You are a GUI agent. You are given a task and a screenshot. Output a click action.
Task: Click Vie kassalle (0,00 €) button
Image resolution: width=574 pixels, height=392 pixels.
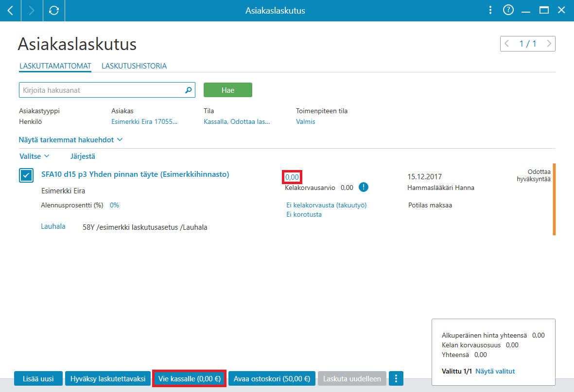click(189, 378)
